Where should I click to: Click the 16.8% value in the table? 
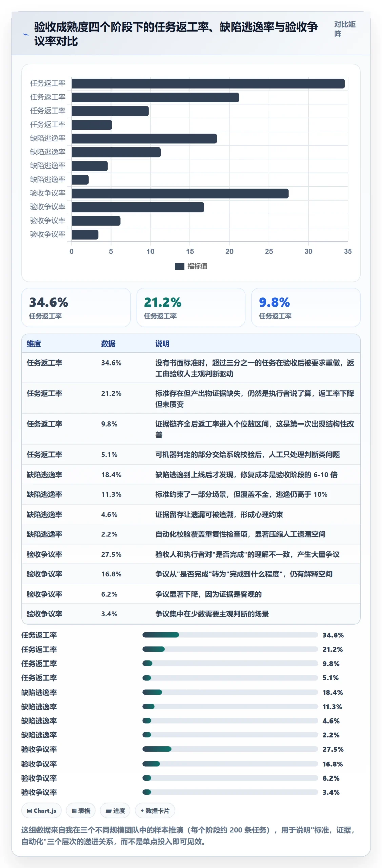click(x=111, y=574)
